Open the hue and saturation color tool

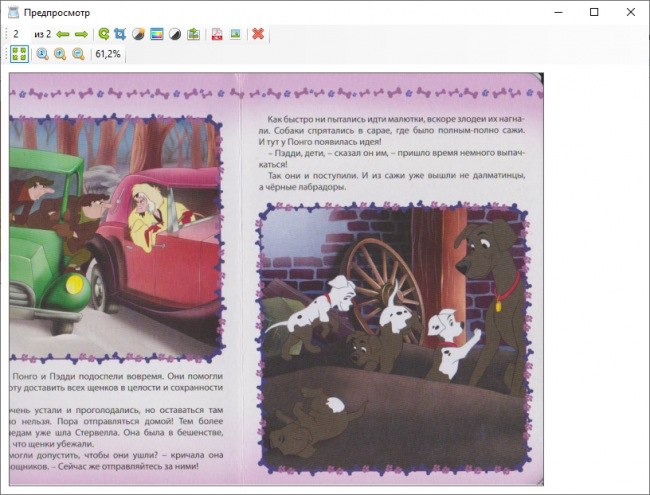point(157,34)
